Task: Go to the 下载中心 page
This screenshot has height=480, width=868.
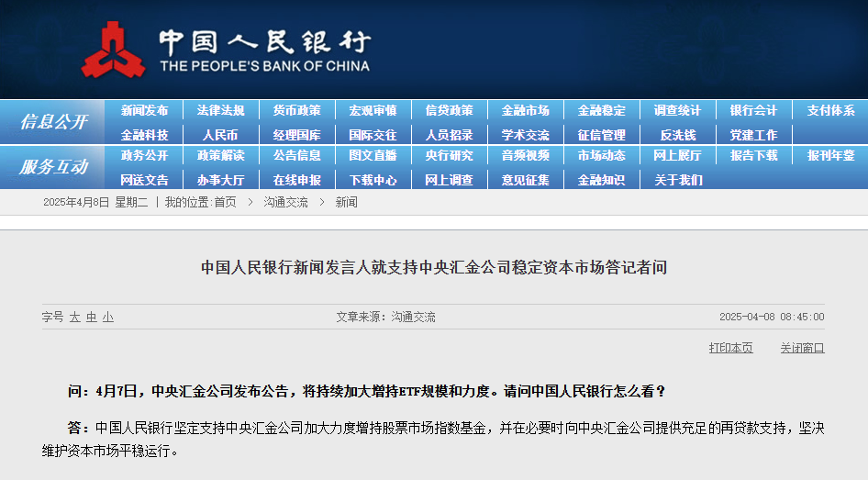Action: [373, 180]
